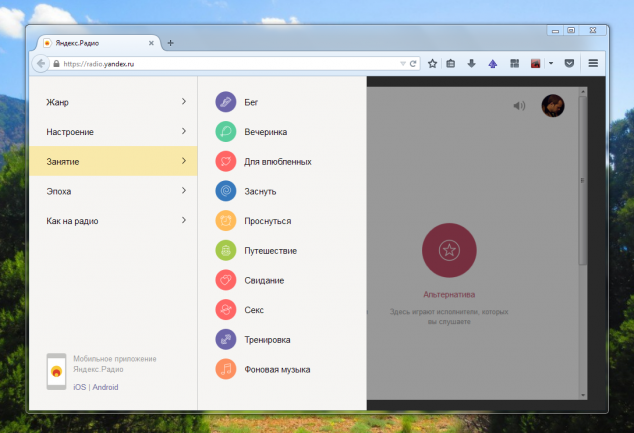This screenshot has height=433, width=634.
Task: Click the red Свидание hearts icon
Action: 226,280
